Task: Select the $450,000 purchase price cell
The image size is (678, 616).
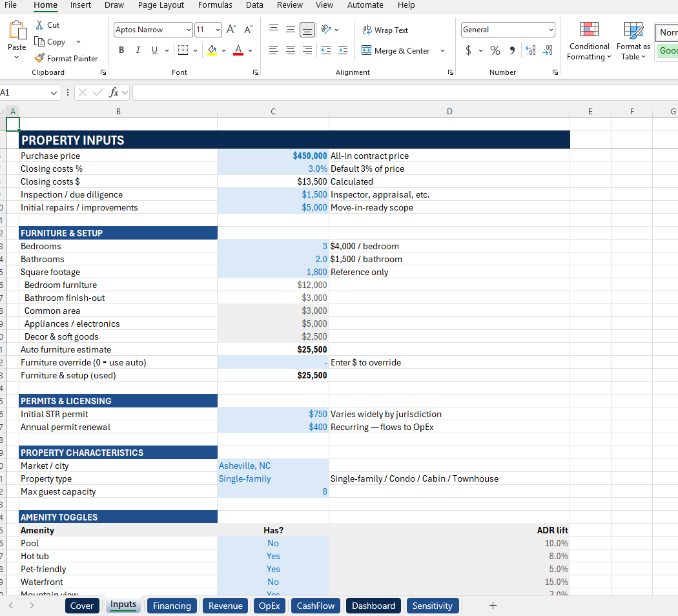Action: tap(273, 156)
